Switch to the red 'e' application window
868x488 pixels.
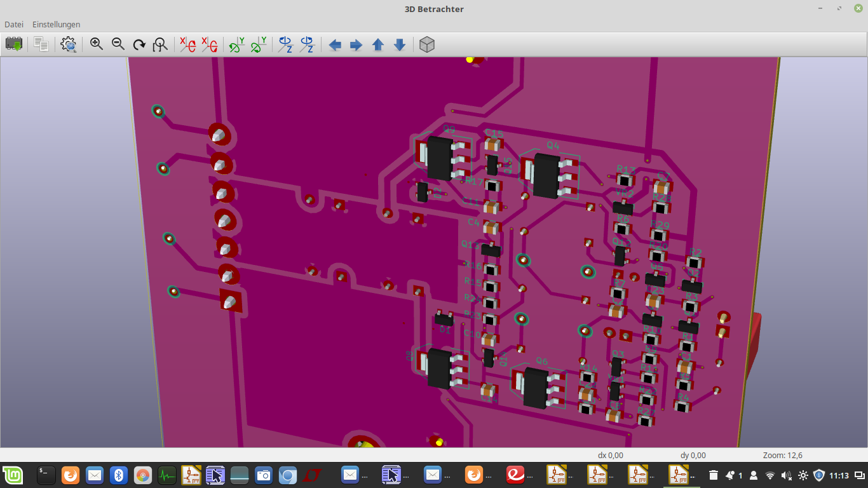[x=515, y=475]
